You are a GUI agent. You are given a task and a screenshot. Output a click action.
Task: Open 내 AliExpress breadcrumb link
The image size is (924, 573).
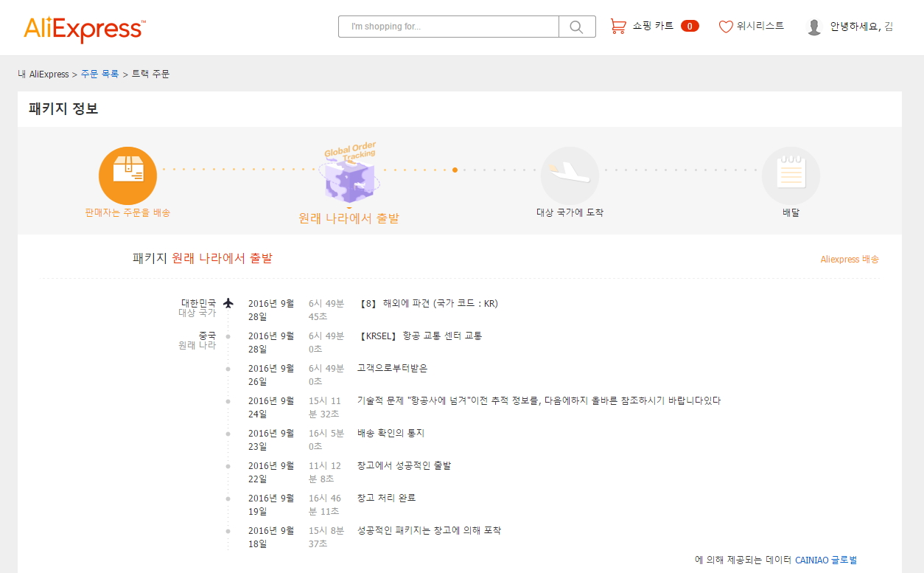click(43, 74)
